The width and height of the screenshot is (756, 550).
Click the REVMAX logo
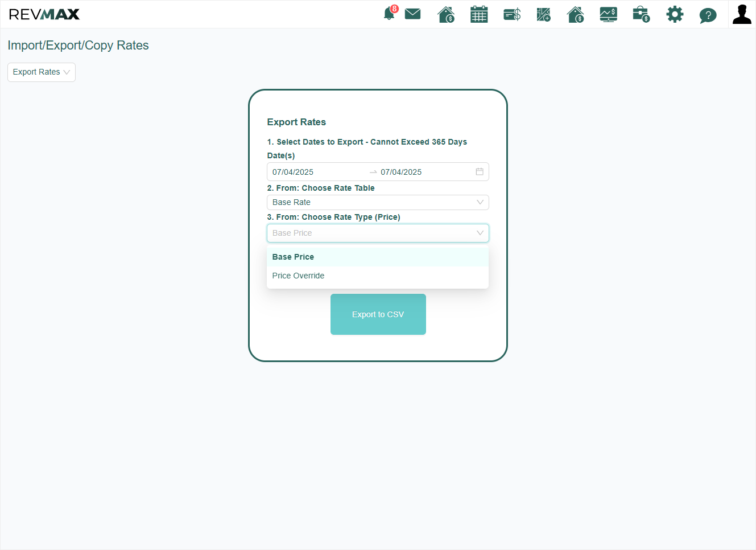[x=44, y=14]
